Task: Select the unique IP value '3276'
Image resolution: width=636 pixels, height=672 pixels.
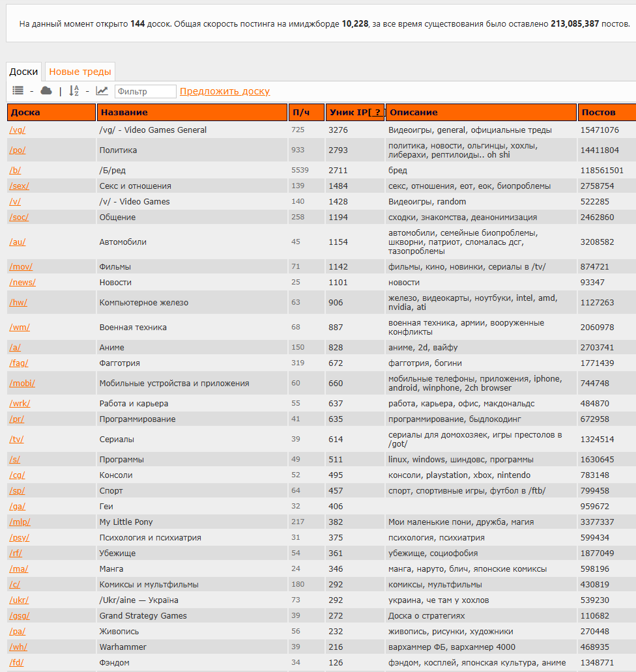Action: pyautogui.click(x=338, y=130)
